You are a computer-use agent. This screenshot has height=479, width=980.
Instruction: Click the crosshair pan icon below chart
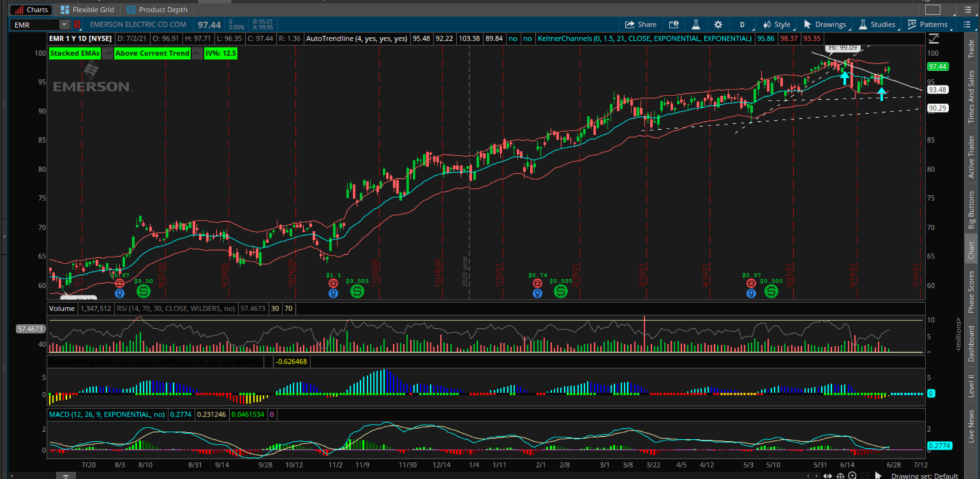coord(840,475)
